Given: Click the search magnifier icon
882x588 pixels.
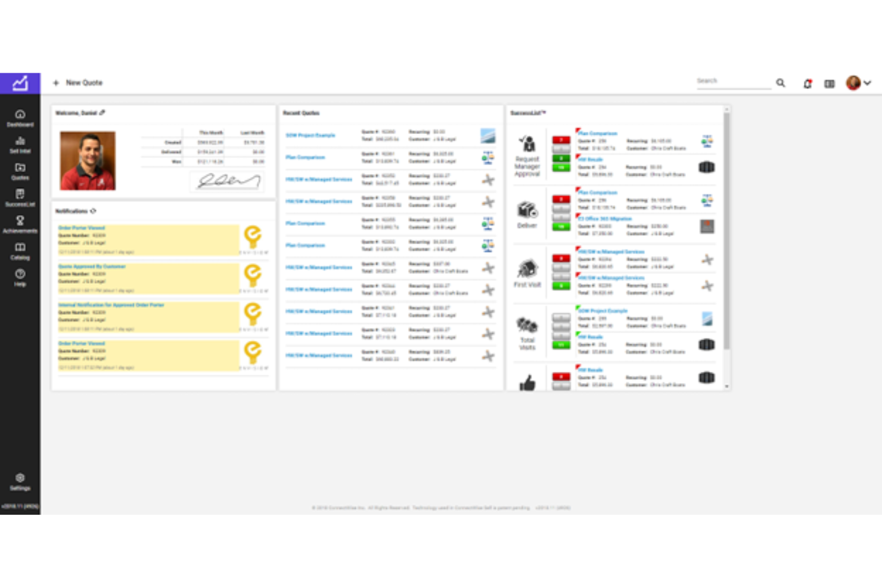Looking at the screenshot, I should click(x=781, y=83).
